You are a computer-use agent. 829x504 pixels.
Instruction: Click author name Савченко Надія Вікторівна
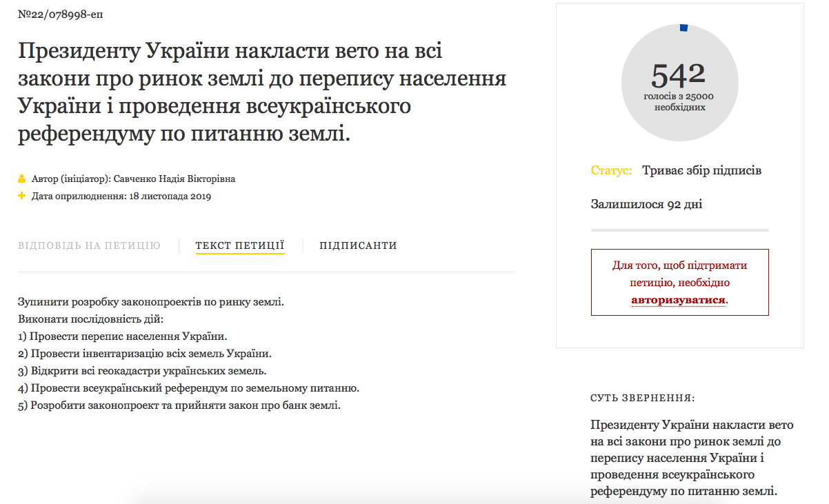[x=174, y=179]
